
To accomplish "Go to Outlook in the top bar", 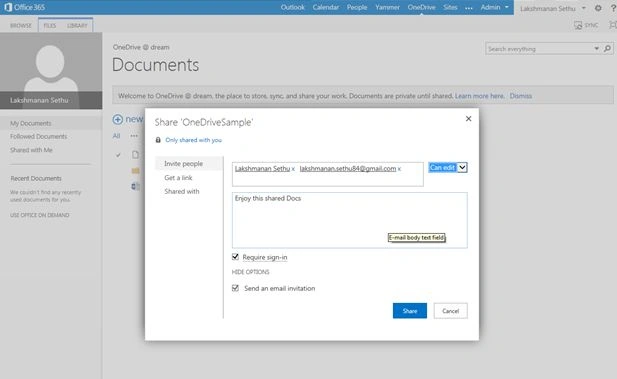I will [x=292, y=7].
